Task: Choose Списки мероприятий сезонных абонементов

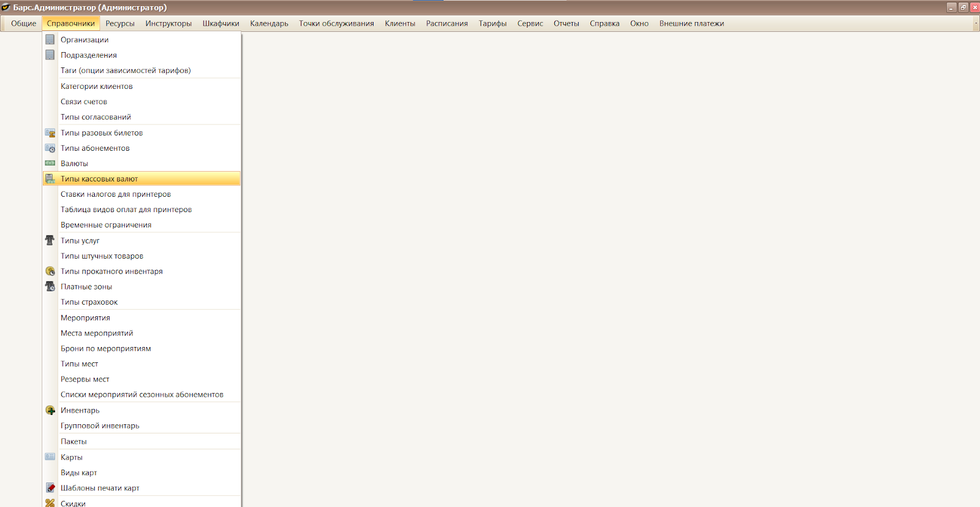Action: coord(141,395)
